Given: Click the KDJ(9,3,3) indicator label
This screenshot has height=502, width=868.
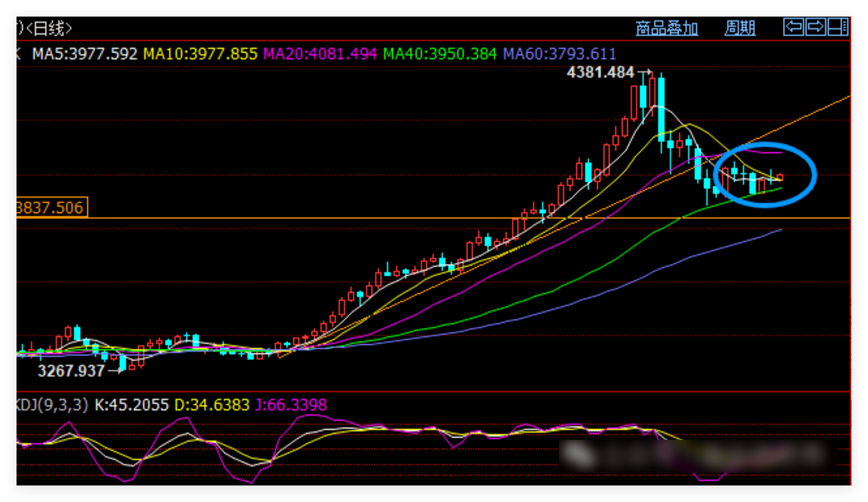Looking at the screenshot, I should [52, 405].
